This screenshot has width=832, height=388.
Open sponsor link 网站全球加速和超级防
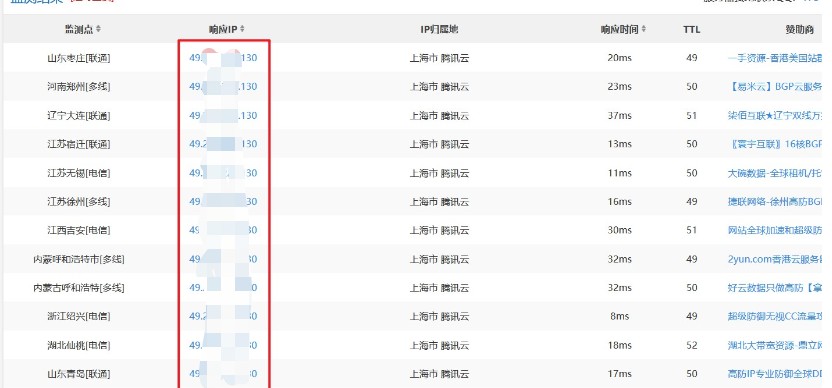click(x=775, y=230)
